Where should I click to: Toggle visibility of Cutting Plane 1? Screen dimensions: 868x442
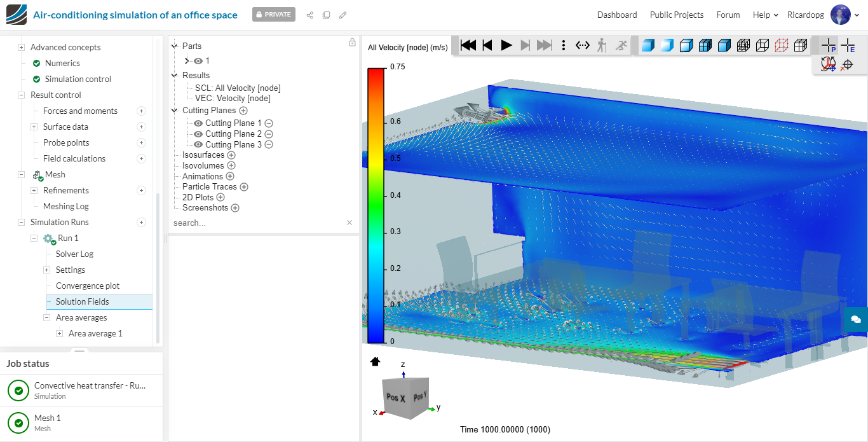198,123
